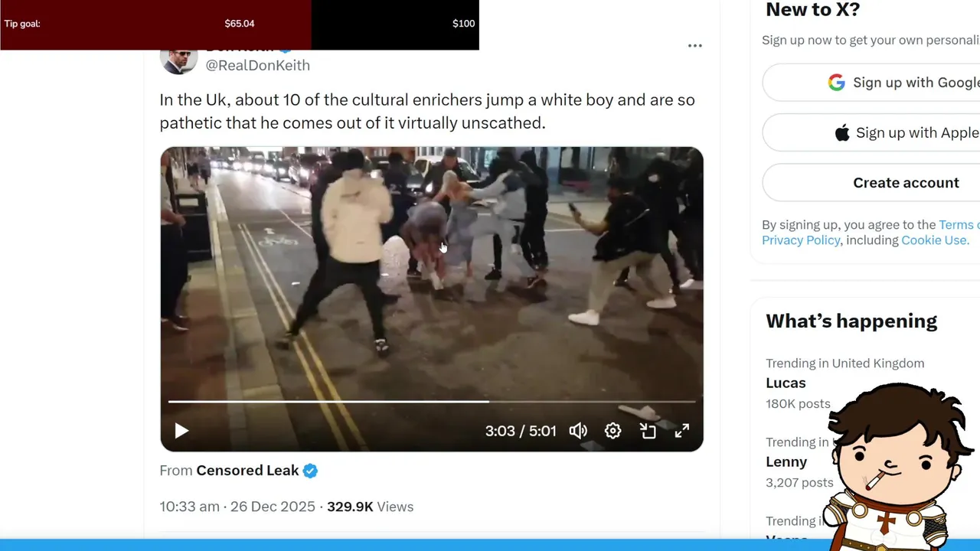Sign up with Google button
The width and height of the screenshot is (980, 551).
871,83
